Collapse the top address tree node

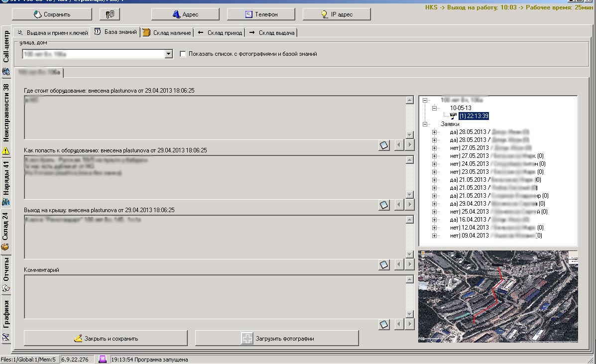(x=425, y=100)
